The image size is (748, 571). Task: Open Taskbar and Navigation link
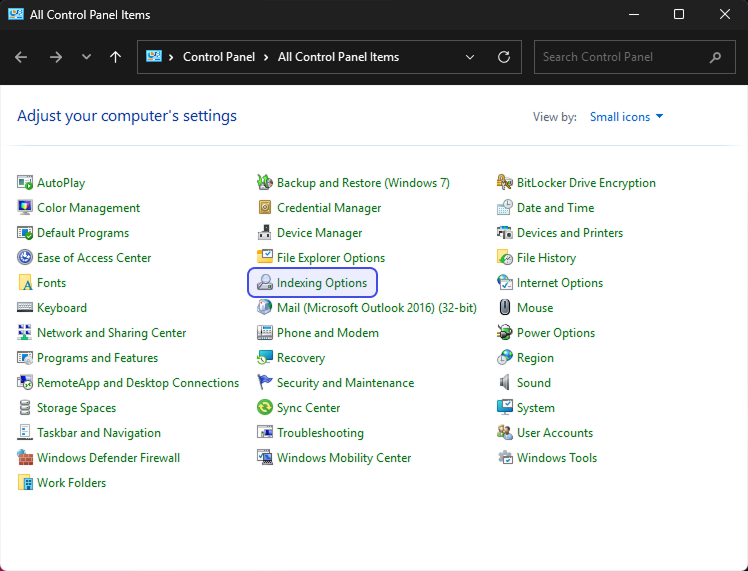point(99,433)
